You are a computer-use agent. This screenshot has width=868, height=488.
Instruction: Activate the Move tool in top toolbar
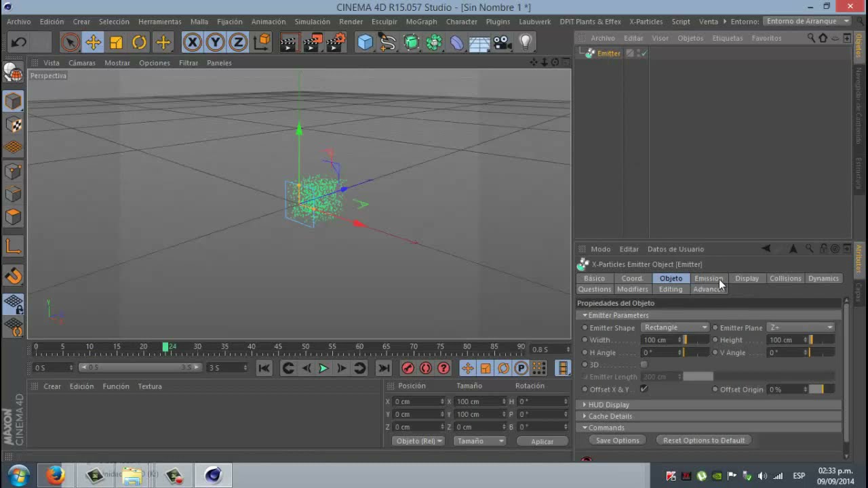click(x=93, y=43)
